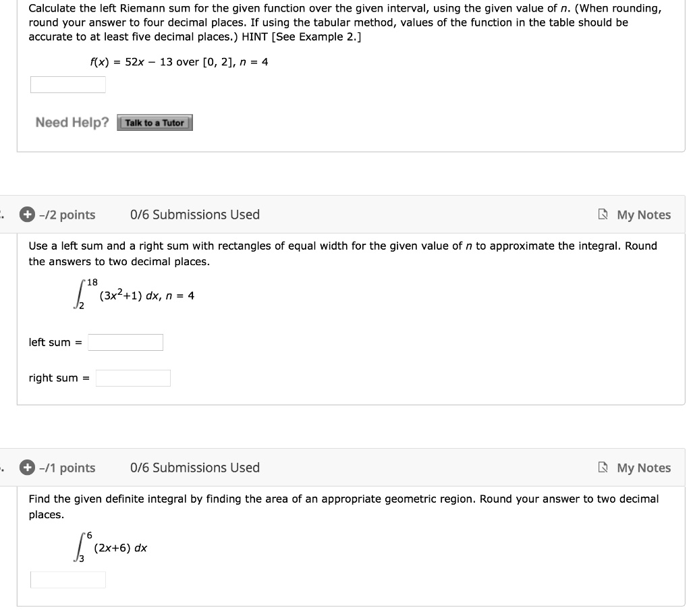This screenshot has height=616, width=691.
Task: Expand the question header showing 0/6 Submissions Used
Action: click(x=26, y=215)
